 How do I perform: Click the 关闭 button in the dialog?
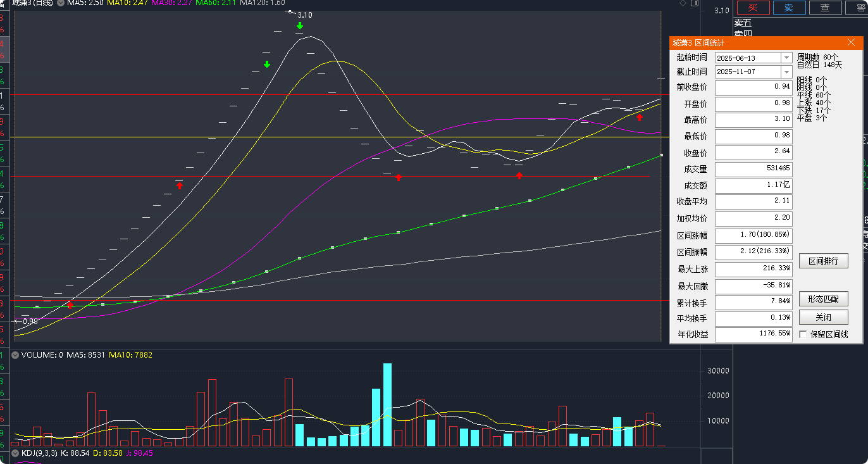tap(823, 317)
